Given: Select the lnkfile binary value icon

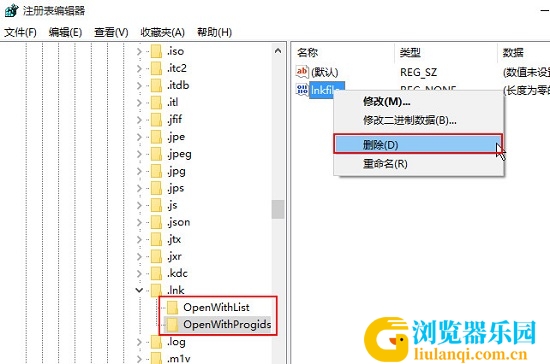Looking at the screenshot, I should 302,90.
